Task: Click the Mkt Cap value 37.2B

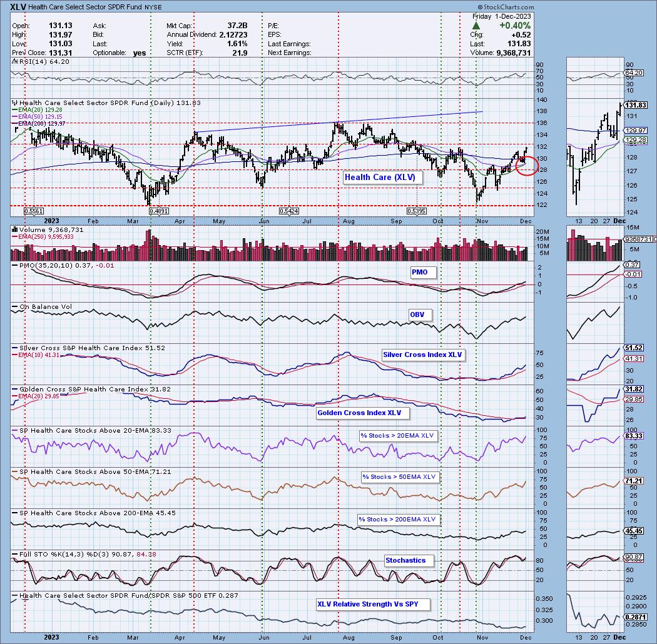Action: point(237,26)
